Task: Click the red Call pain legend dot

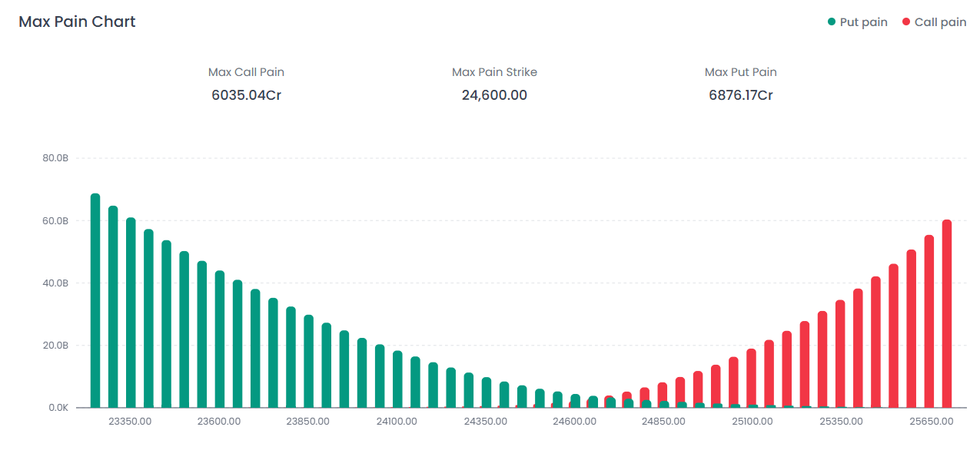Action: tap(906, 22)
